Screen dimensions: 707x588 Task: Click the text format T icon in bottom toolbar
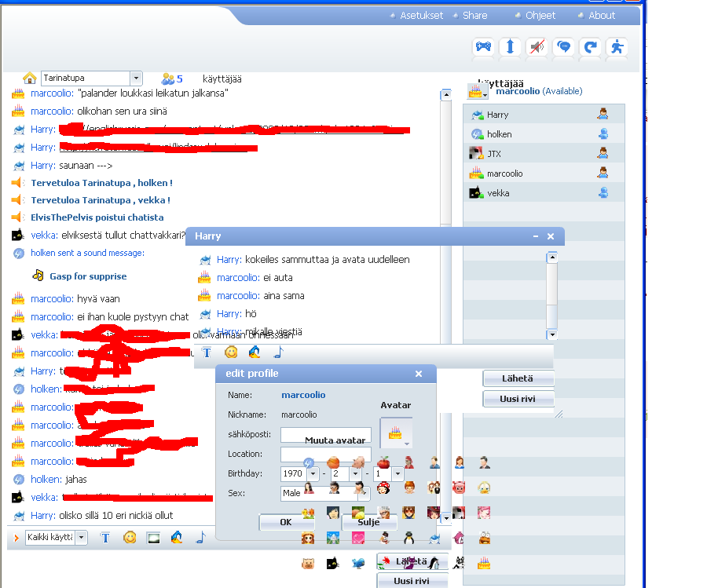(105, 538)
